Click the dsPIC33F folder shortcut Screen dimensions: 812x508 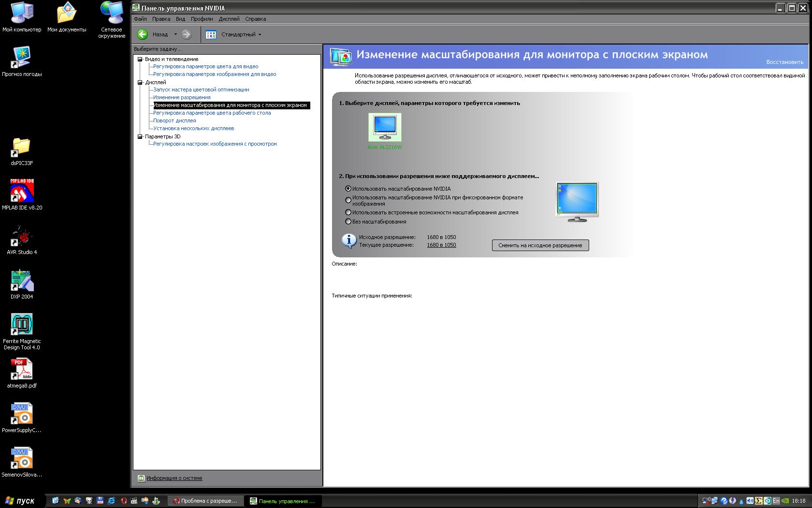pyautogui.click(x=22, y=147)
